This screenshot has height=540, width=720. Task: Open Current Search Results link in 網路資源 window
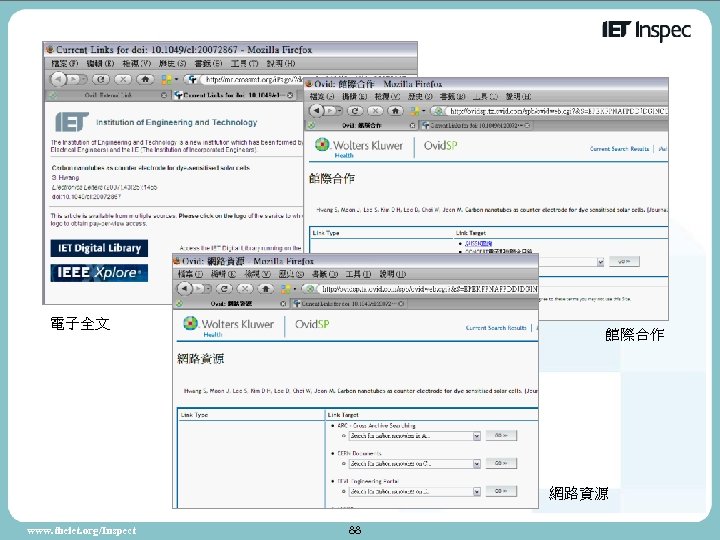click(x=495, y=328)
